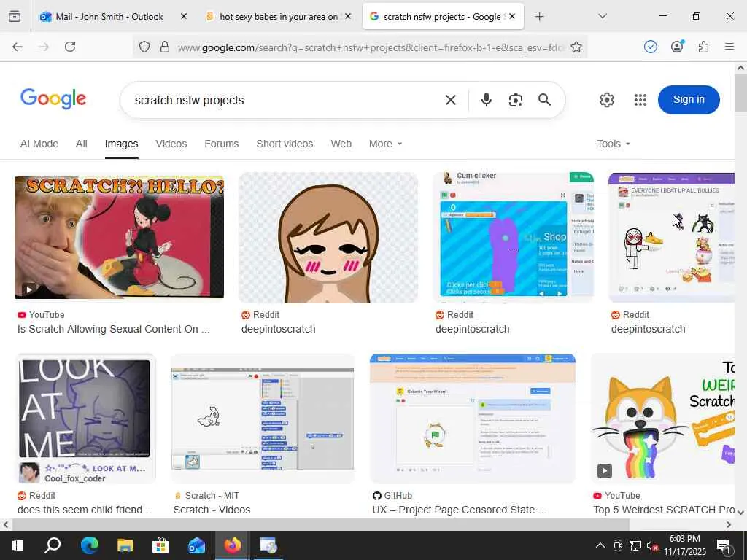Search by image with Lens icon

tap(516, 100)
